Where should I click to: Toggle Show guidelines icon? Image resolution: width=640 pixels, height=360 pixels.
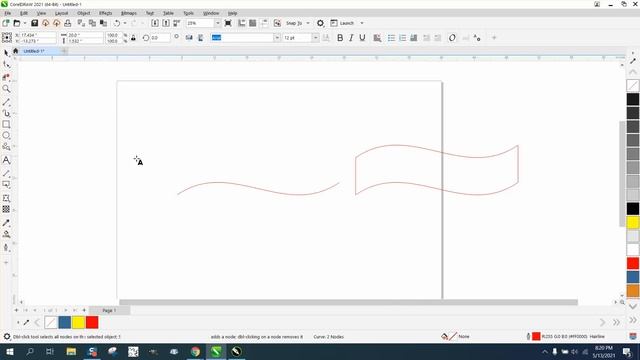[264, 23]
